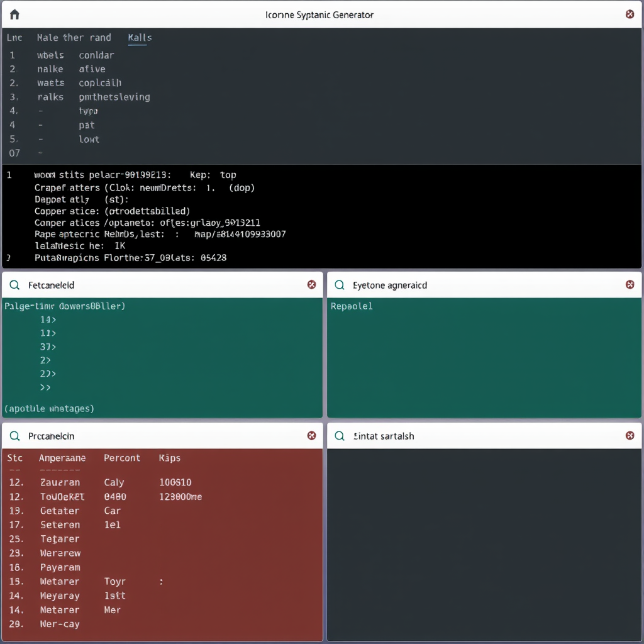The image size is (644, 644).
Task: Select the pmthetsleving row entry
Action: 114,97
